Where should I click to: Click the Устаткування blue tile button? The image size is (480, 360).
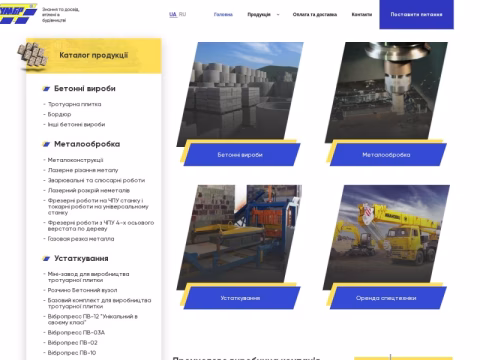242,298
